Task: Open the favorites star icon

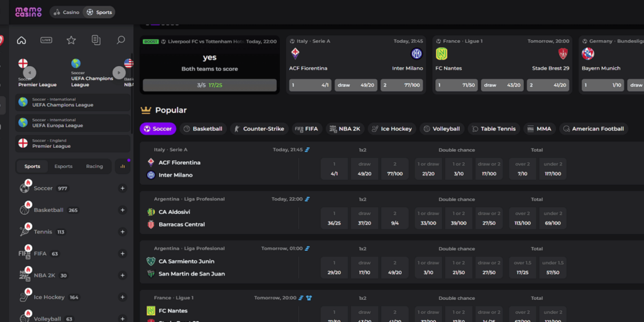Action: click(71, 40)
